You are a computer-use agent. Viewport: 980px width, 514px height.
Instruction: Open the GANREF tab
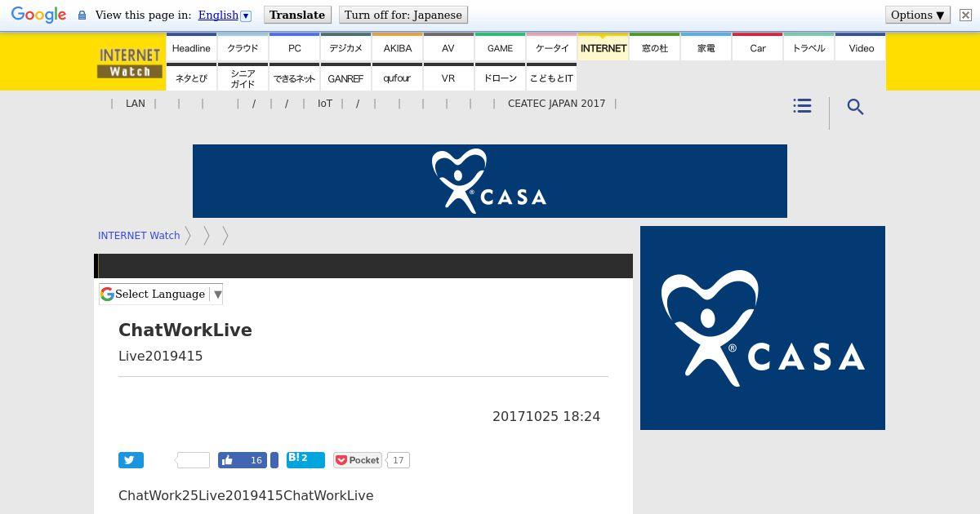click(345, 78)
